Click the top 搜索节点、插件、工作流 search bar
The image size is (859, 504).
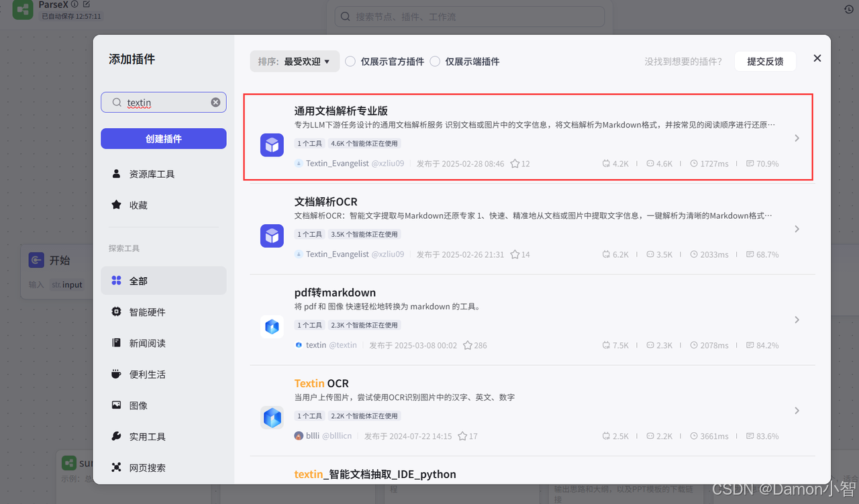coord(470,17)
